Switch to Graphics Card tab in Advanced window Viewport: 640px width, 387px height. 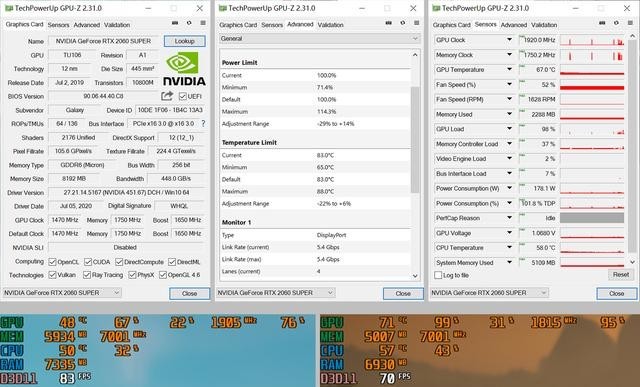[x=238, y=25]
